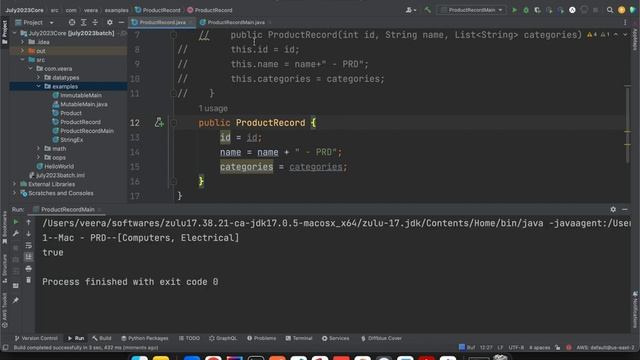Expand the oops package
This screenshot has height=360, width=640.
tap(38, 158)
